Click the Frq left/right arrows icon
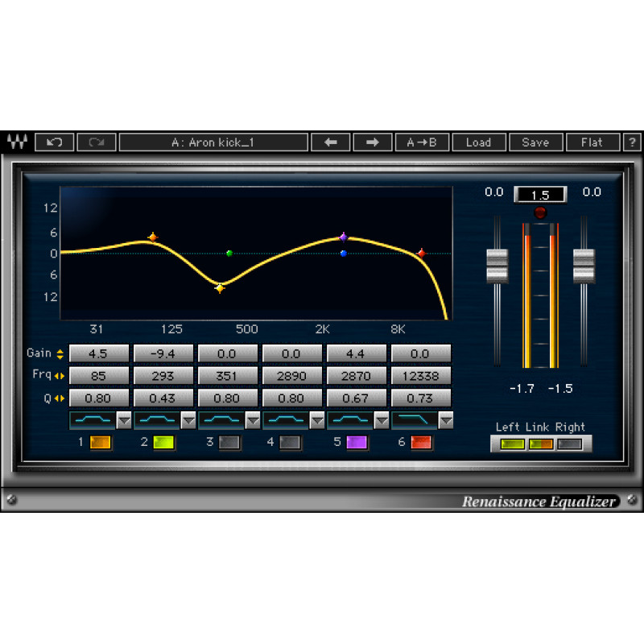This screenshot has height=644, width=644. pos(60,376)
